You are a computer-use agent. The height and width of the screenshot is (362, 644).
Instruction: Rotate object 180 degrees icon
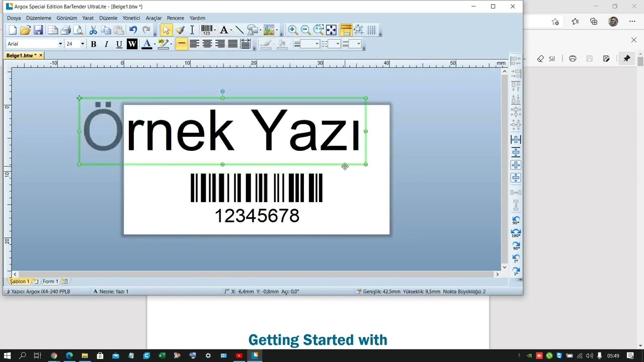point(516,233)
